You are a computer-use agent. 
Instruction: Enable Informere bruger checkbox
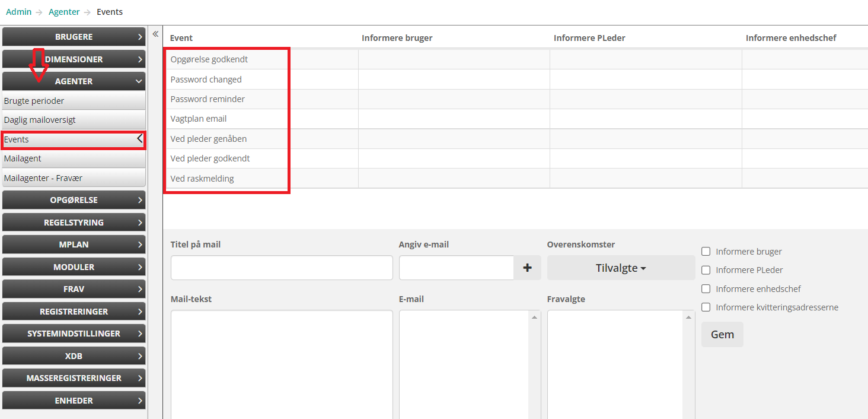[706, 252]
